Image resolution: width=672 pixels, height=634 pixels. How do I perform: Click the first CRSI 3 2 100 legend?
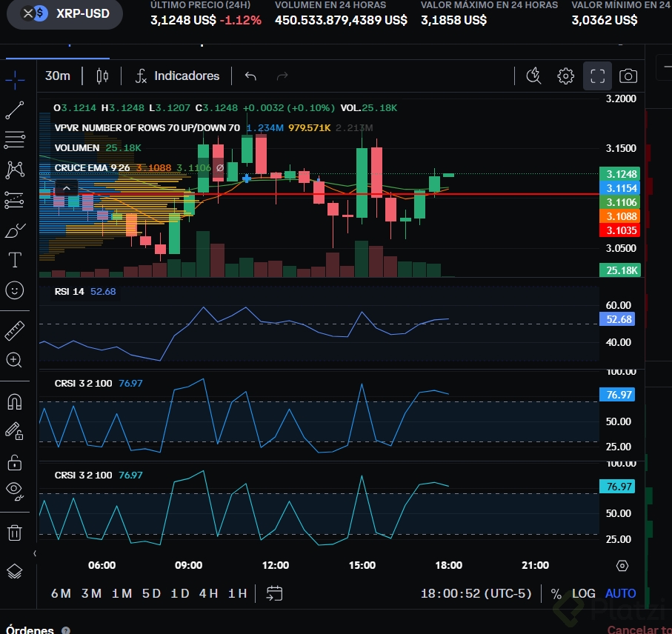point(83,384)
